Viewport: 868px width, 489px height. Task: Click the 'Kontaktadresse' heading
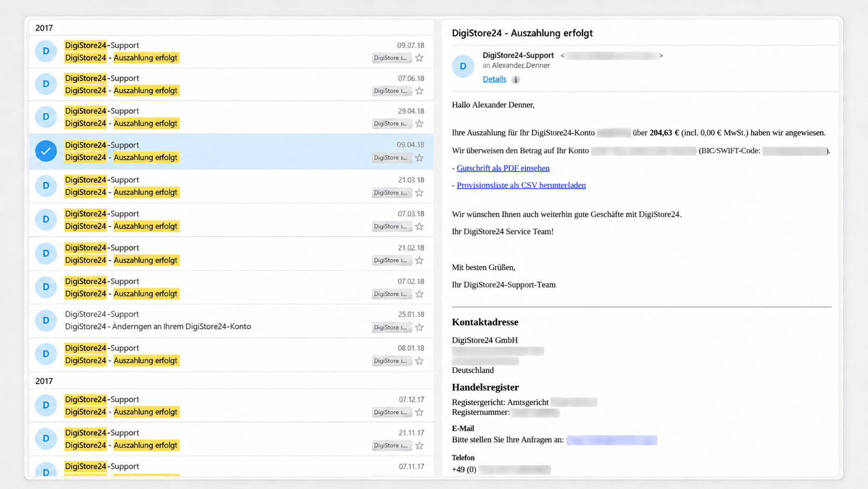485,322
